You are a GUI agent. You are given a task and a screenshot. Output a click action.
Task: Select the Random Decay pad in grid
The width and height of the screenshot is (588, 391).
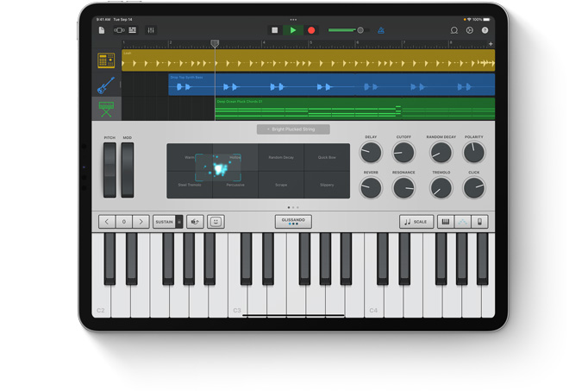coord(281,158)
